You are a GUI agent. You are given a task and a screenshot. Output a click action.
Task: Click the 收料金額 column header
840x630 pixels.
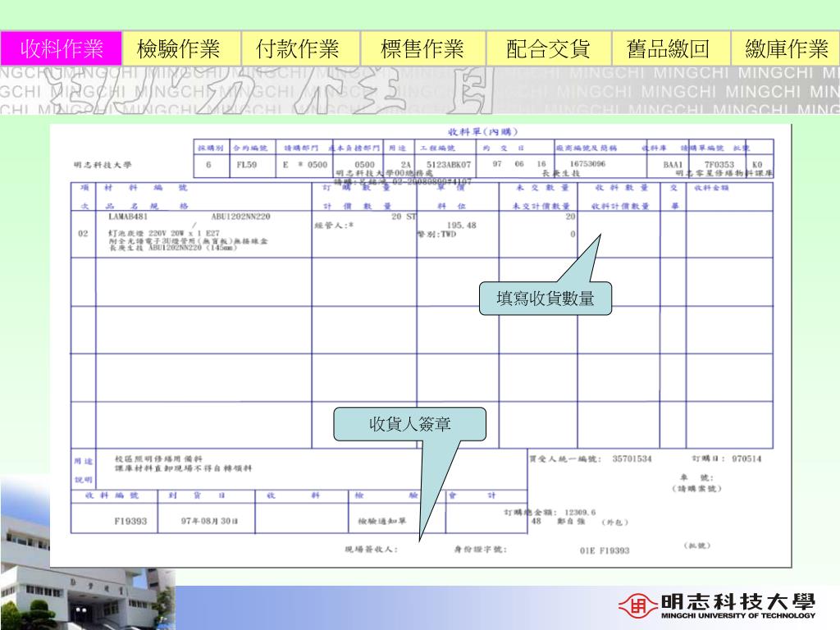coord(711,188)
